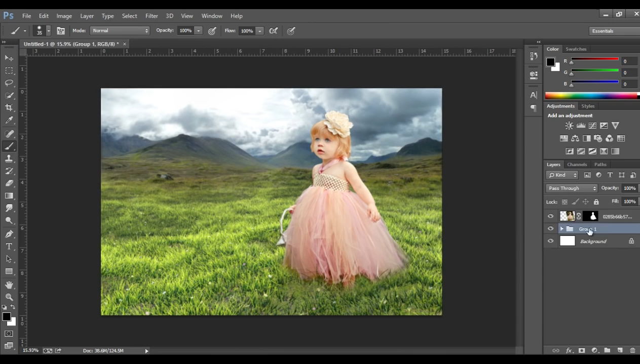
Task: Select the Clone Stamp tool
Action: coord(9,158)
